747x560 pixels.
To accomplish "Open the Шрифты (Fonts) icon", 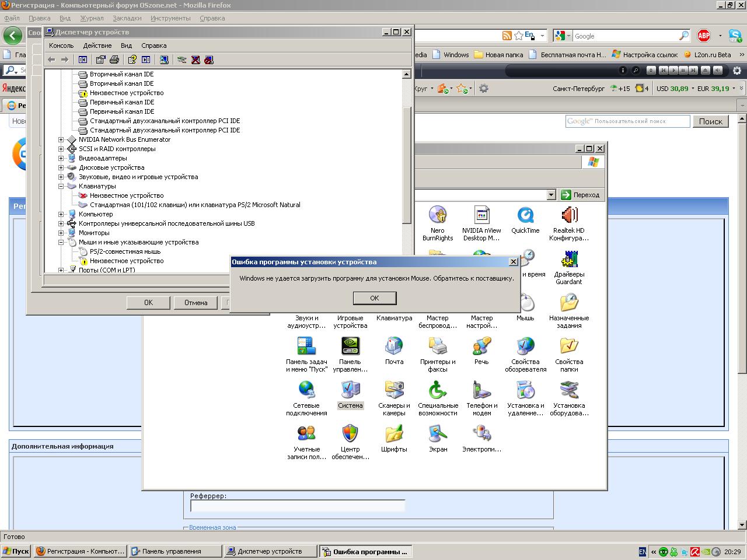I will (x=394, y=434).
